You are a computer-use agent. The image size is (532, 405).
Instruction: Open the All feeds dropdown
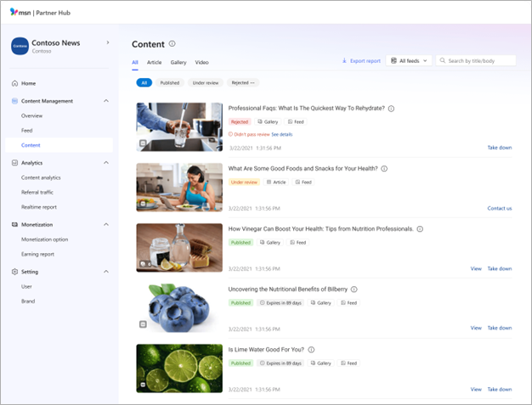(410, 61)
